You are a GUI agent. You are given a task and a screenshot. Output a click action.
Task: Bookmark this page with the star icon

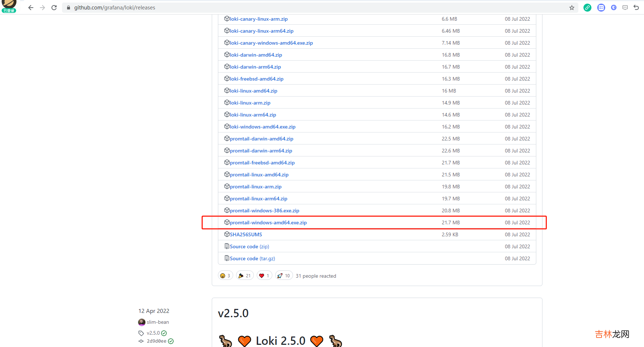click(x=572, y=8)
